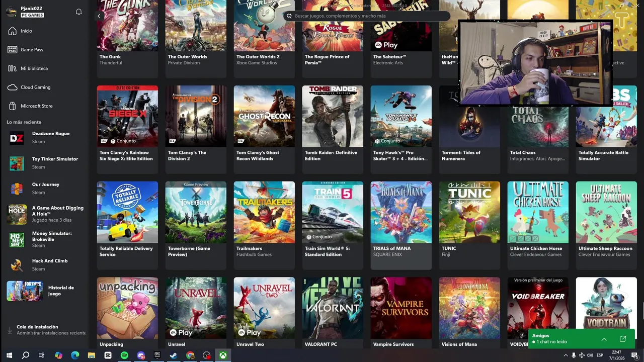The image size is (644, 362).
Task: Open Money Simulator: Brokeville entry
Action: click(45, 239)
